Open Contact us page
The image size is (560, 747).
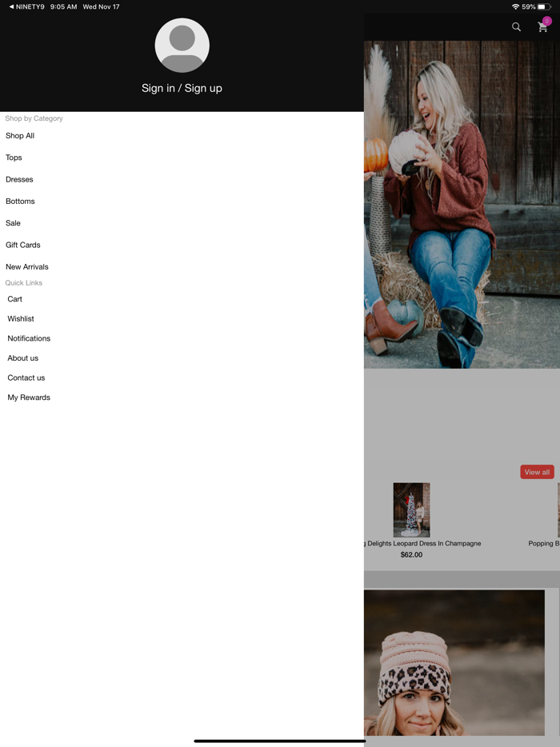coord(26,377)
